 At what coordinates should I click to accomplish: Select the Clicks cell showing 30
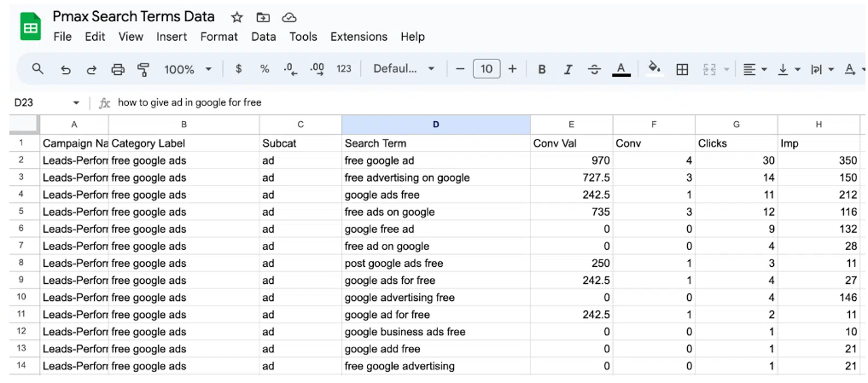tap(737, 160)
